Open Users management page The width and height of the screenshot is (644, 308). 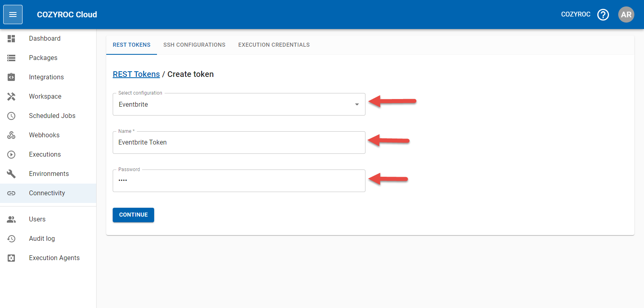[48, 219]
